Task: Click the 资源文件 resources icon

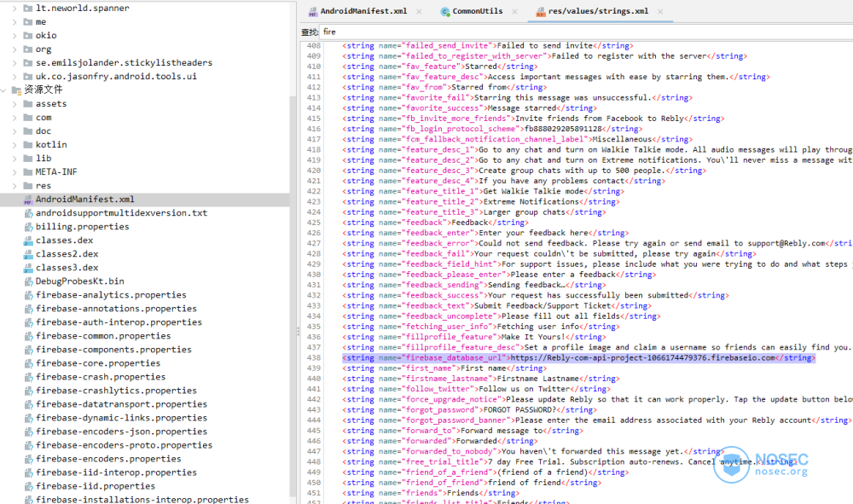Action: point(16,90)
